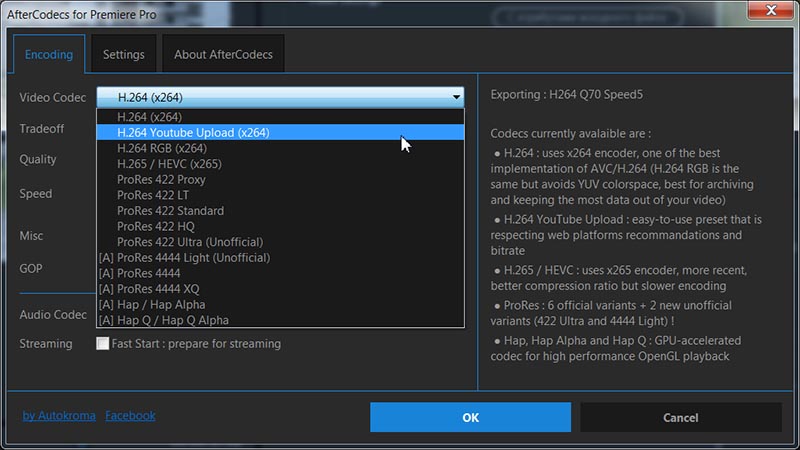Click the Video Codec label
This screenshot has width=800, height=450.
53,97
